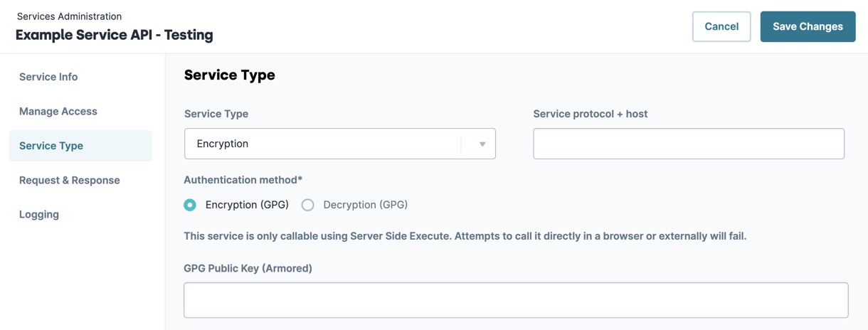The image size is (868, 330).
Task: Select the Service Type sidebar item
Action: 80,146
